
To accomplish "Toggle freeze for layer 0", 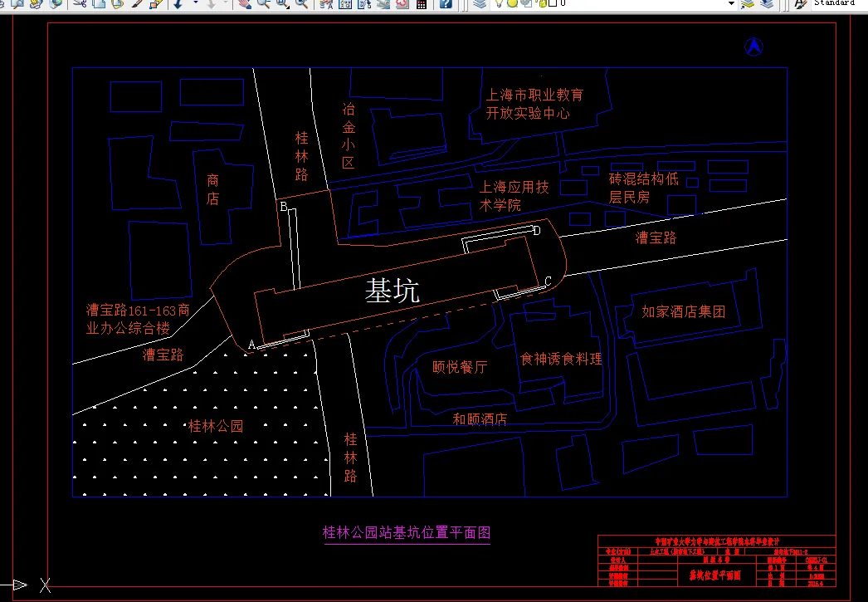I will click(512, 6).
